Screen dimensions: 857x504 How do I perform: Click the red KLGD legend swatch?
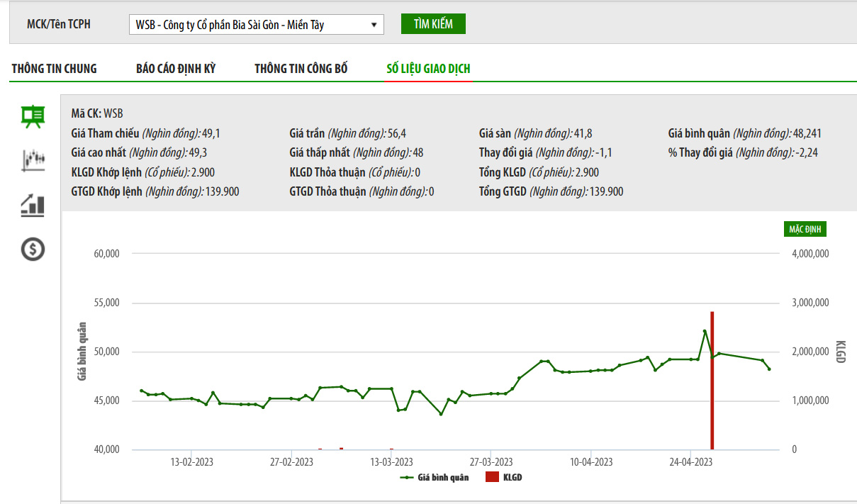point(492,478)
